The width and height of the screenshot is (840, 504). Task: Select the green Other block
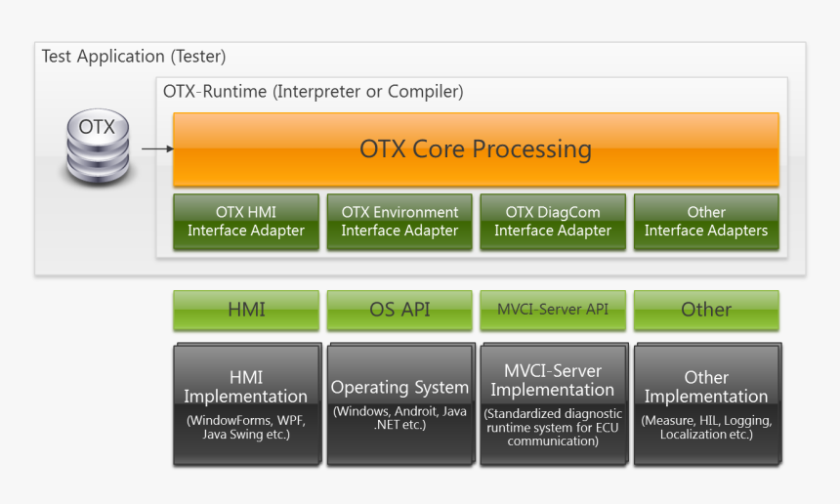706,310
